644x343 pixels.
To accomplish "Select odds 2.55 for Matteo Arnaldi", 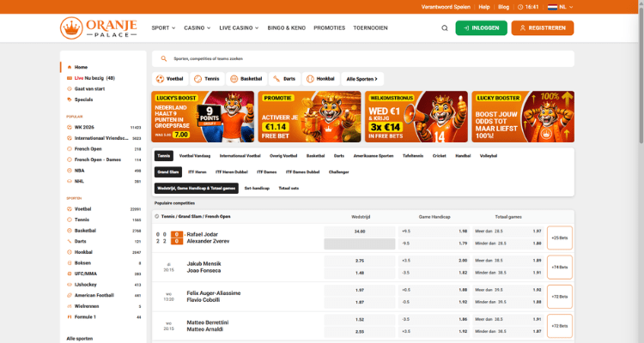I will 360,332.
